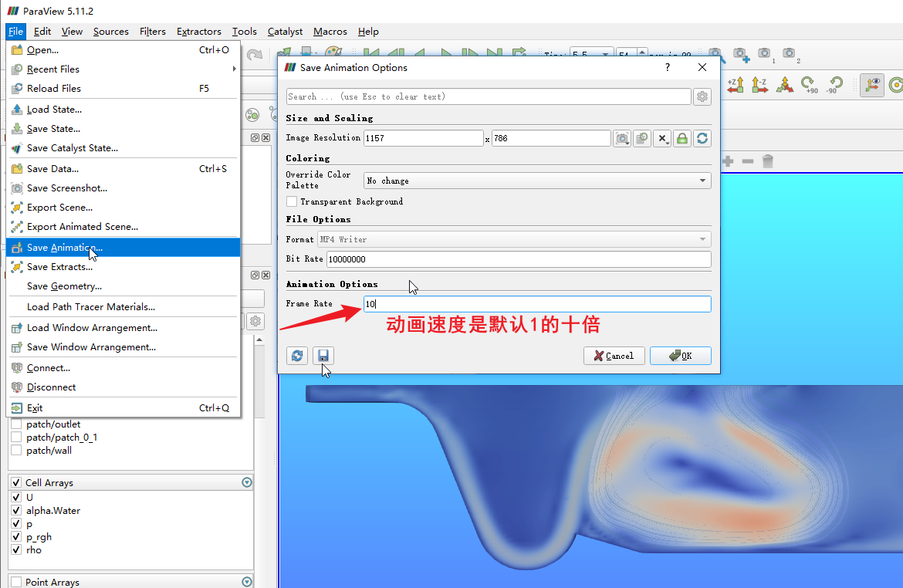The height and width of the screenshot is (588, 903).
Task: Collapse the Cell Arrays section
Action: 247,482
